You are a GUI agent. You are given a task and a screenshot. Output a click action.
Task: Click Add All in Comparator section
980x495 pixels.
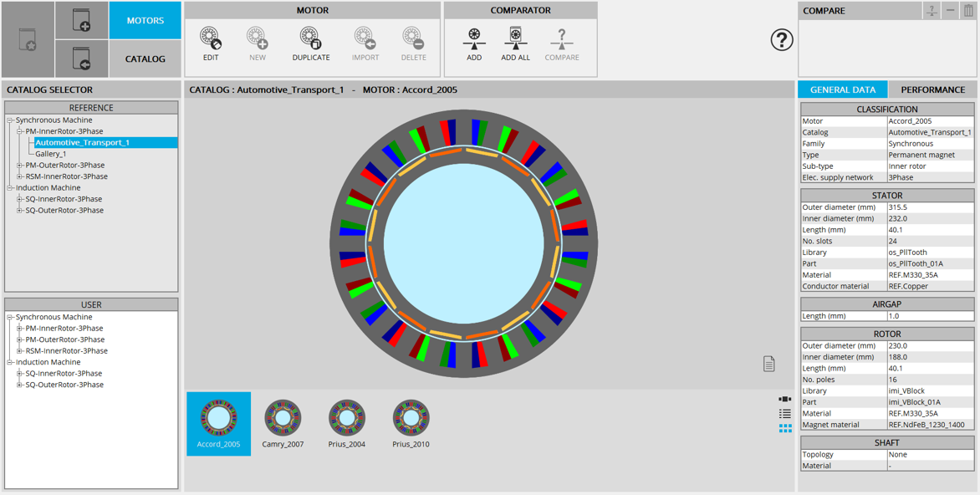pyautogui.click(x=515, y=39)
